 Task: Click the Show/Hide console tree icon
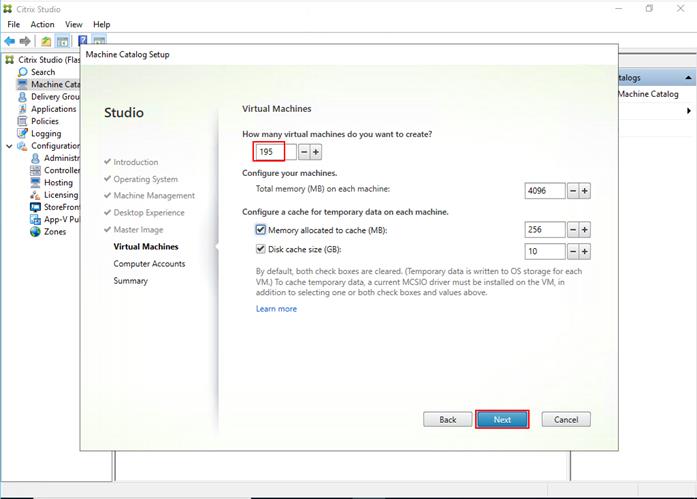coord(62,42)
